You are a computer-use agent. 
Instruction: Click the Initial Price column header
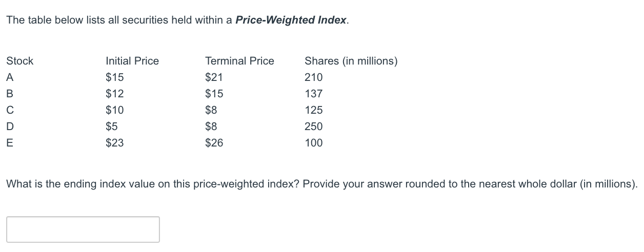pos(132,61)
